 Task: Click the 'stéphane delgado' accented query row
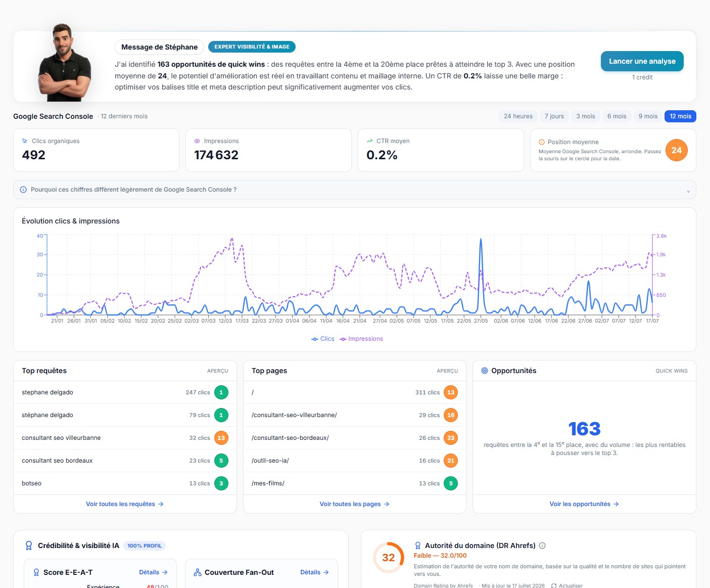(125, 415)
